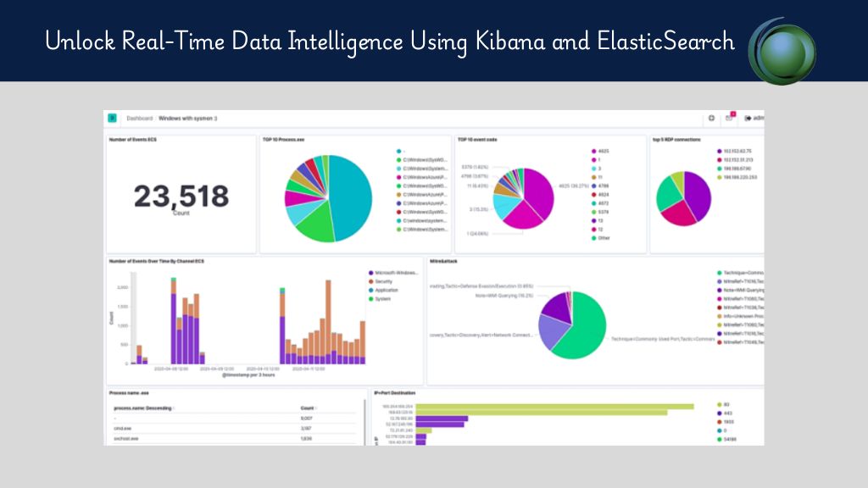Image resolution: width=868 pixels, height=488 pixels.
Task: Click the 'top 5 RDP connections' panel title
Action: (676, 140)
